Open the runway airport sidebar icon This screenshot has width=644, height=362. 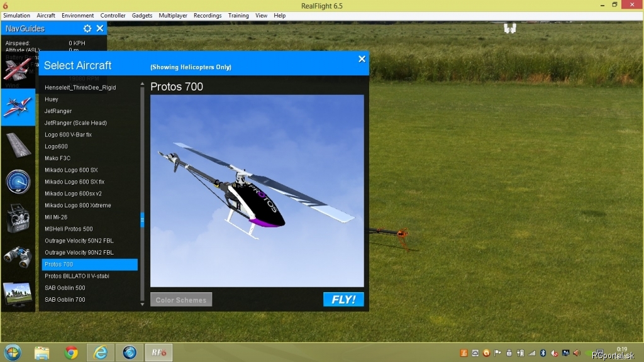point(18,145)
